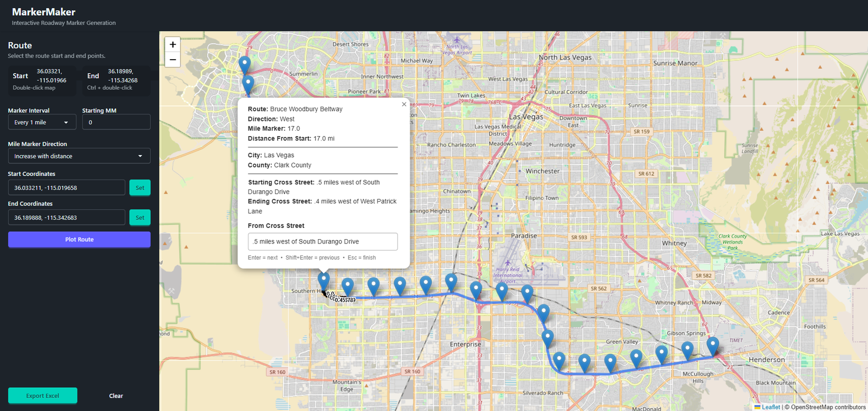Image resolution: width=868 pixels, height=411 pixels.
Task: Click the End Coordinates input field
Action: pyautogui.click(x=67, y=217)
